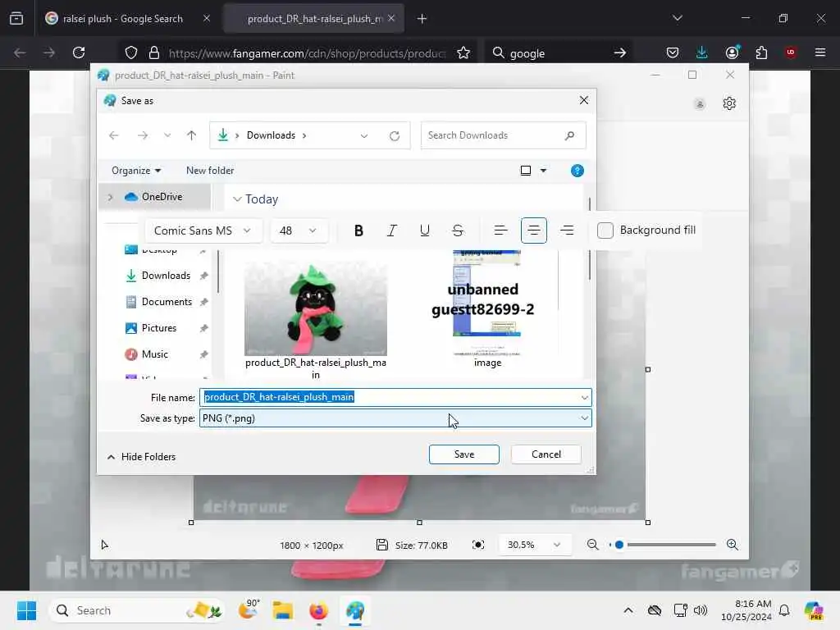840x630 pixels.
Task: Select OneDrive in the navigation pane
Action: point(162,197)
